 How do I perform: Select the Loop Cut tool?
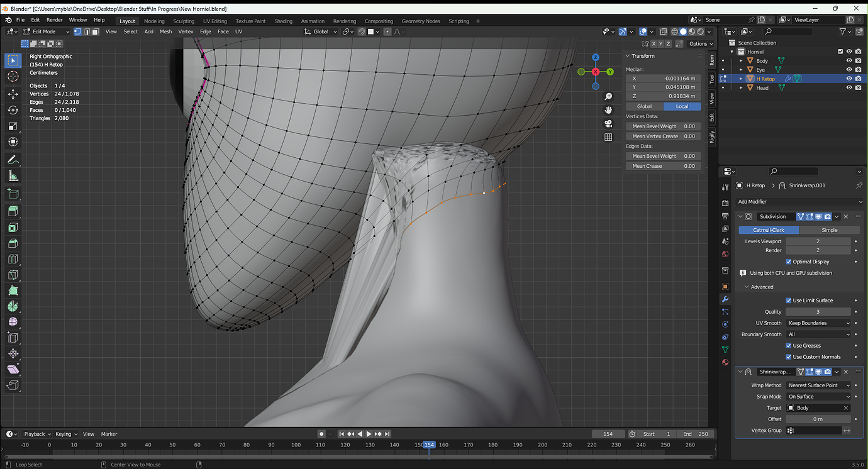13,259
